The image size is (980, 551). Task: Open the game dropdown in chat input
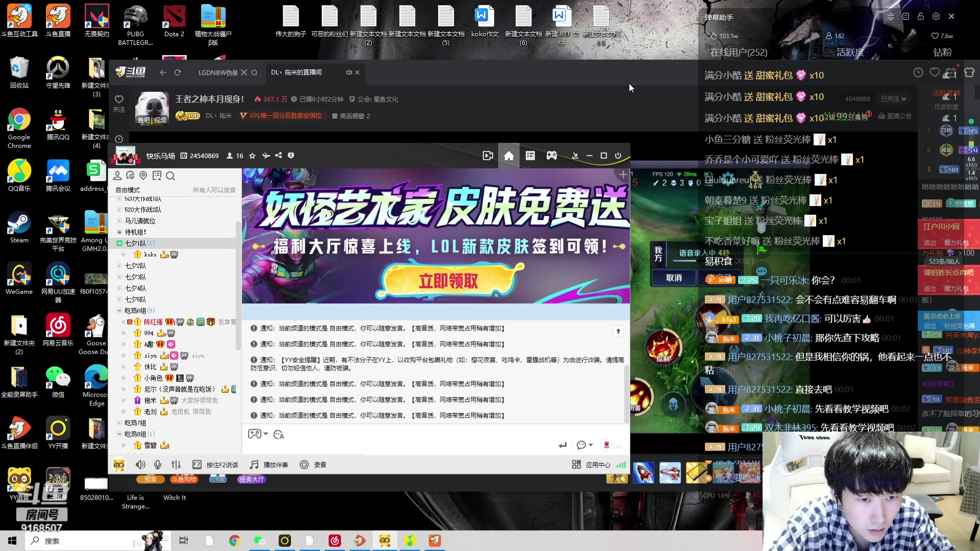point(258,434)
